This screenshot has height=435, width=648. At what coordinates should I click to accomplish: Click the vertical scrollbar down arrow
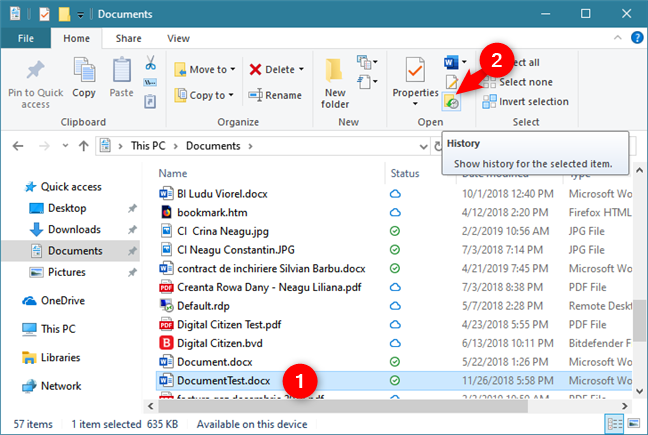(x=639, y=391)
